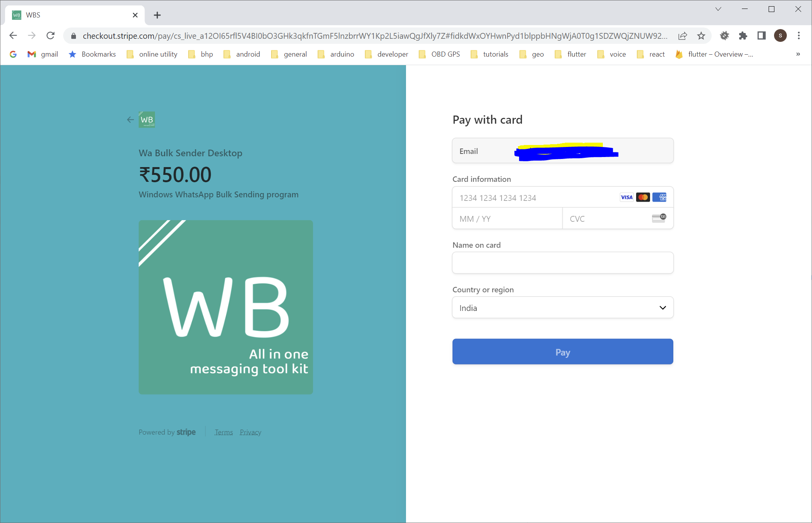Open the Stripe Privacy link
Viewport: 812px width, 523px height.
pyautogui.click(x=250, y=432)
